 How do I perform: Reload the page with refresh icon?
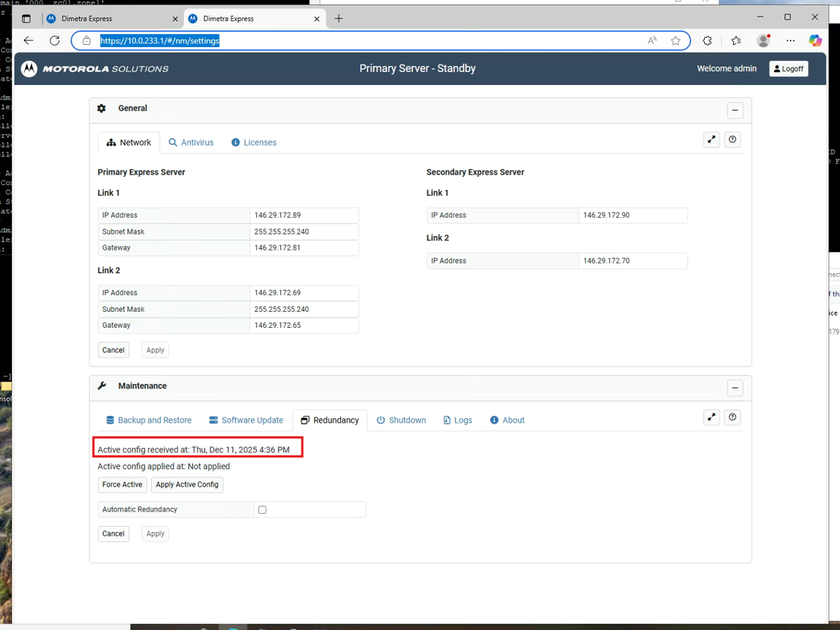coord(55,41)
